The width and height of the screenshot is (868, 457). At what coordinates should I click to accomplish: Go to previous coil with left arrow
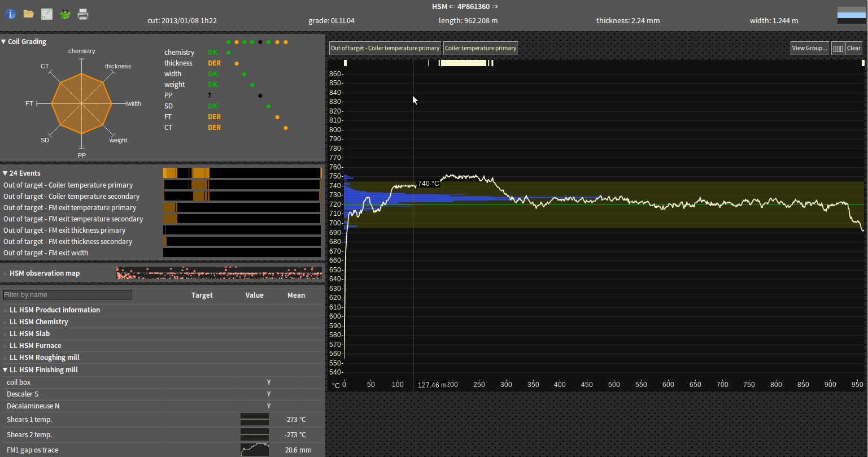tap(452, 7)
